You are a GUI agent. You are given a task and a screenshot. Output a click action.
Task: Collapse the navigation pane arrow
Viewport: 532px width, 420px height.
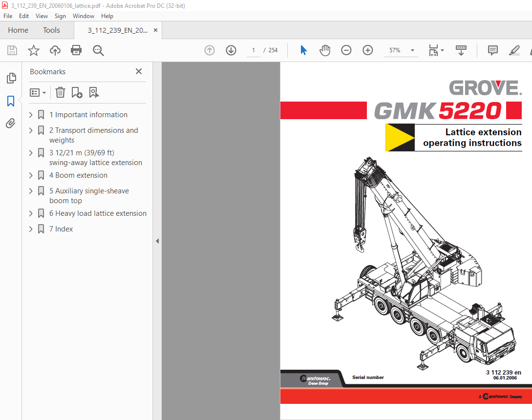[157, 241]
